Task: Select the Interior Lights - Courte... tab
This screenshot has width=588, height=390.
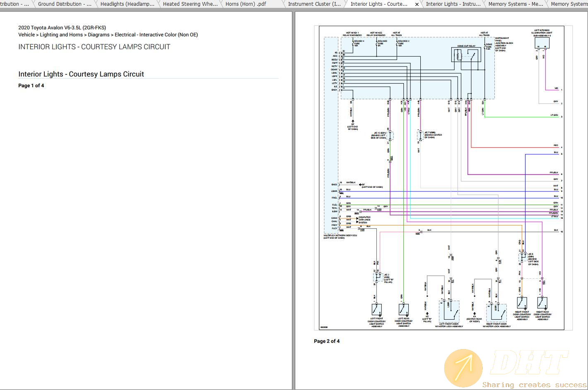Action: tap(379, 4)
